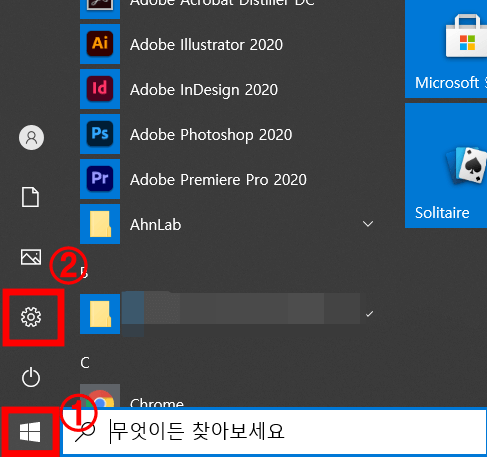Expand the AhnLab folder chevron

(x=368, y=224)
